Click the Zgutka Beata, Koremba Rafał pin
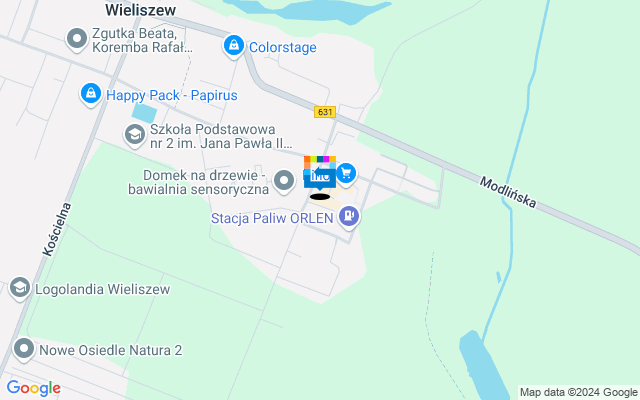 pyautogui.click(x=77, y=40)
